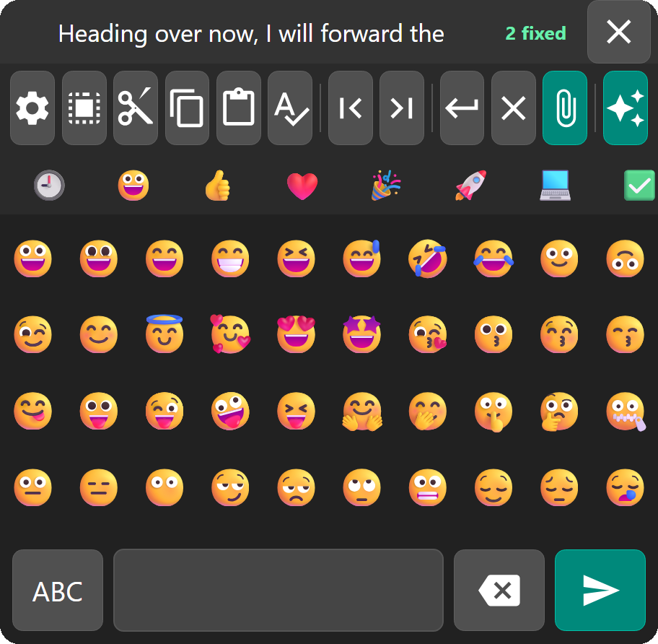Image resolution: width=658 pixels, height=644 pixels.
Task: Close the keyboard panel
Action: coord(619,32)
